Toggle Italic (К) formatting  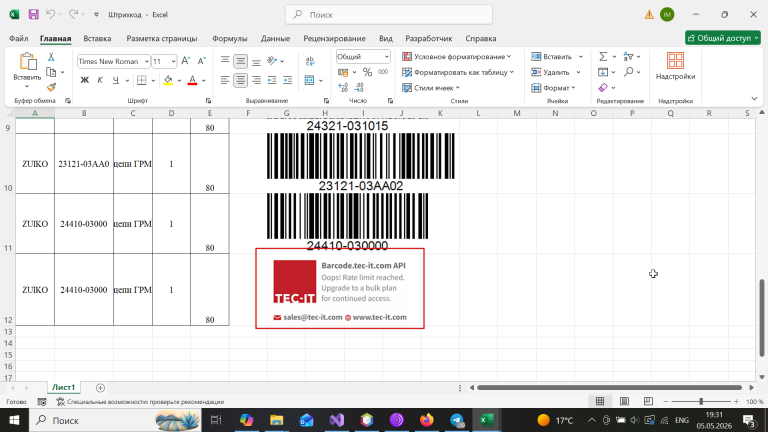(100, 80)
